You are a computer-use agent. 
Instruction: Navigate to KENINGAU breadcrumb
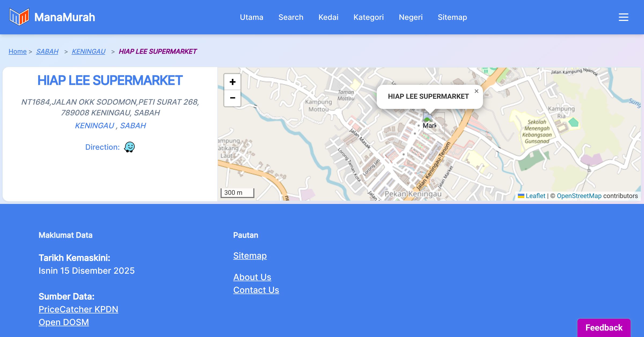coord(89,51)
